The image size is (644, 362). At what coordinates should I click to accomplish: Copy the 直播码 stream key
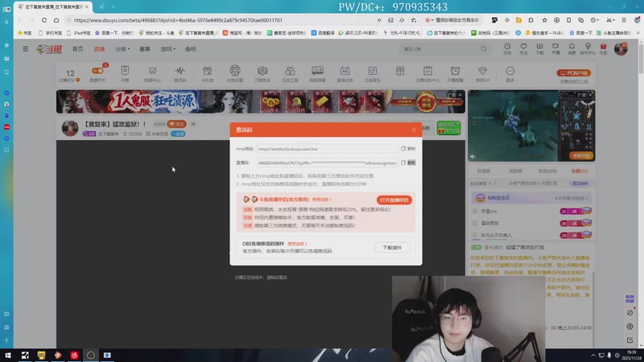[408, 163]
